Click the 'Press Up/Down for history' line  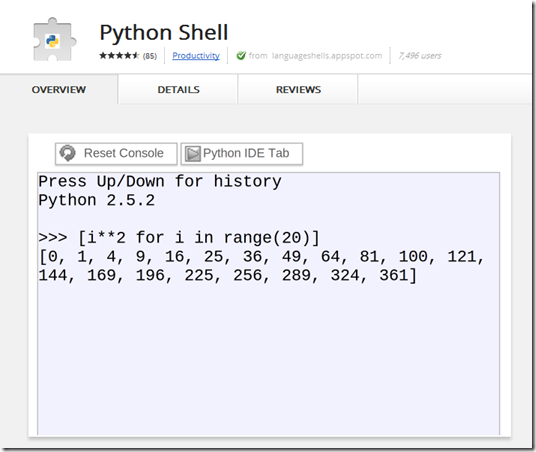coord(160,181)
